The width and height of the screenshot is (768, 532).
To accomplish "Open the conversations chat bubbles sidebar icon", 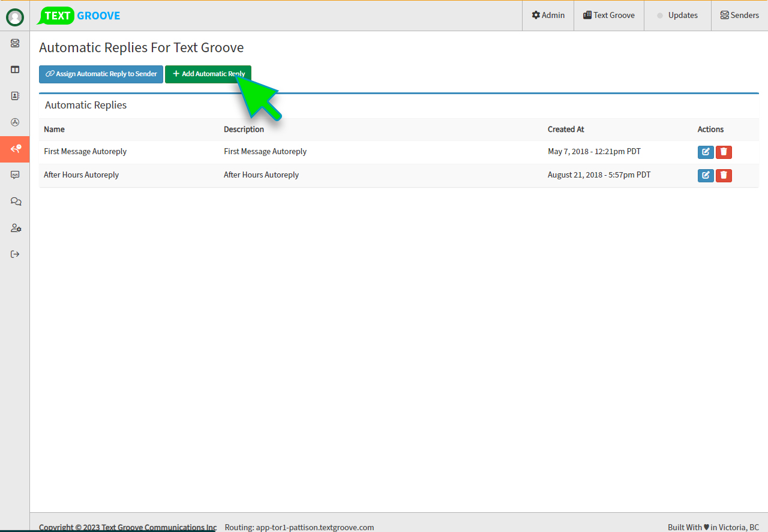I will 15,202.
